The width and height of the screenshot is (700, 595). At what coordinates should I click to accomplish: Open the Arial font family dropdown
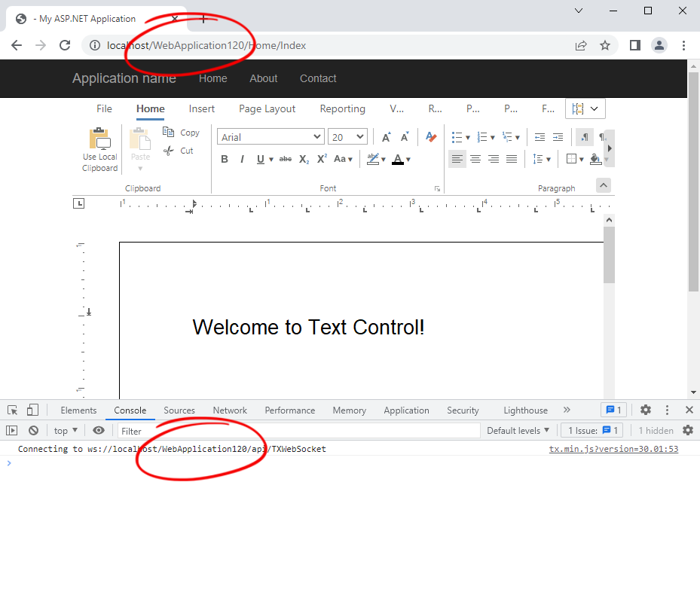point(270,137)
